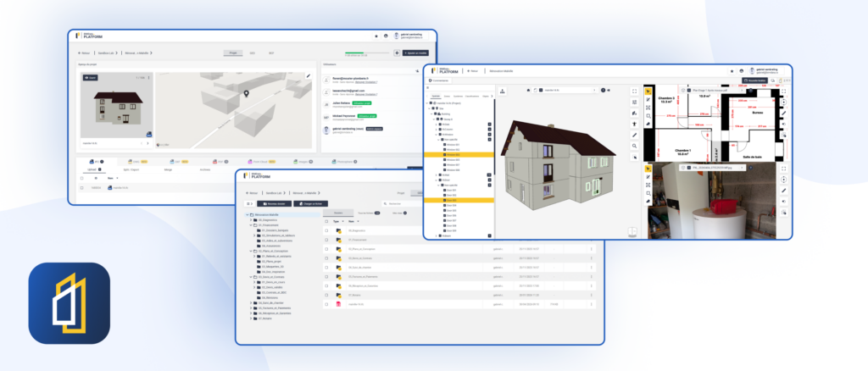The height and width of the screenshot is (371, 868).
Task: Click Sandbox Lab breadcrumb in documents window
Action: (x=274, y=193)
